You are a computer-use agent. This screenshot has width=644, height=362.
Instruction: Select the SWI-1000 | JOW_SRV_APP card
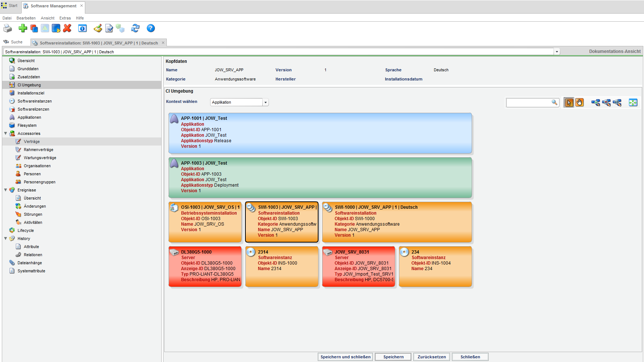click(x=397, y=222)
